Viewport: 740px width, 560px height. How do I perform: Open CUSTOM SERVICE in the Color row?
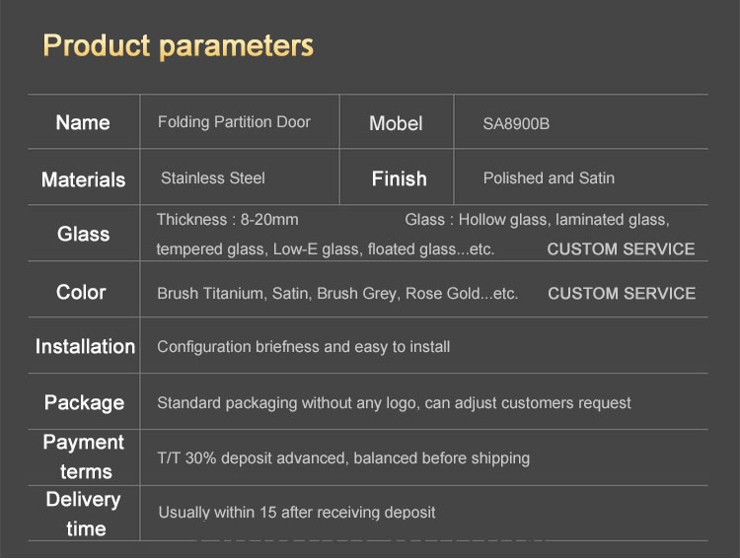tap(621, 294)
